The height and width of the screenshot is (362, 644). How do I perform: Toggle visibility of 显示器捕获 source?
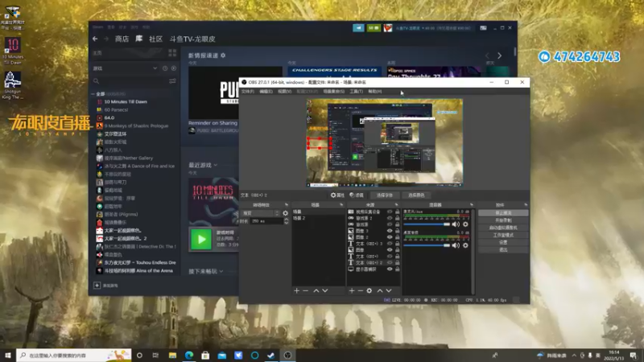(390, 269)
